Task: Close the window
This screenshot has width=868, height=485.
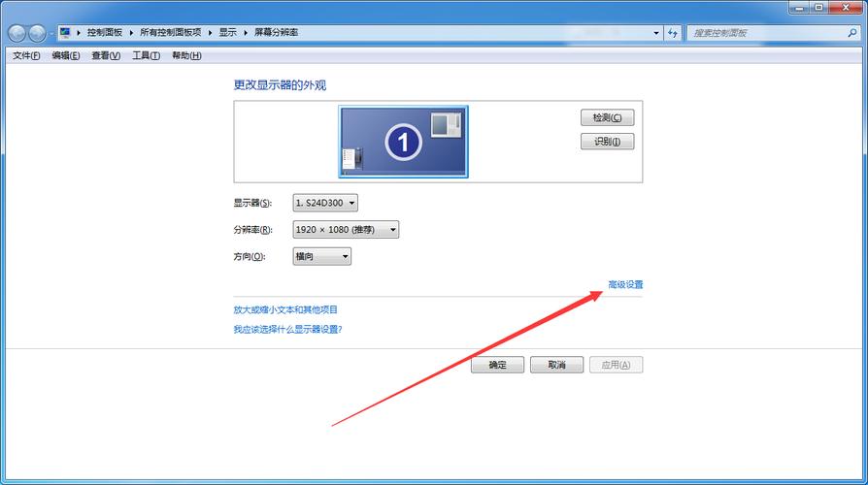Action: 846,7
